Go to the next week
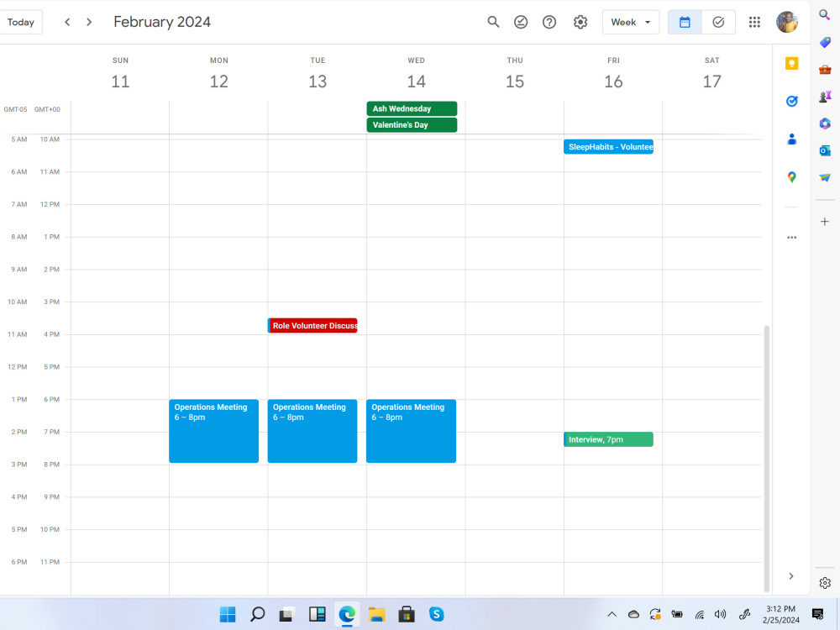This screenshot has width=840, height=630. pos(89,22)
